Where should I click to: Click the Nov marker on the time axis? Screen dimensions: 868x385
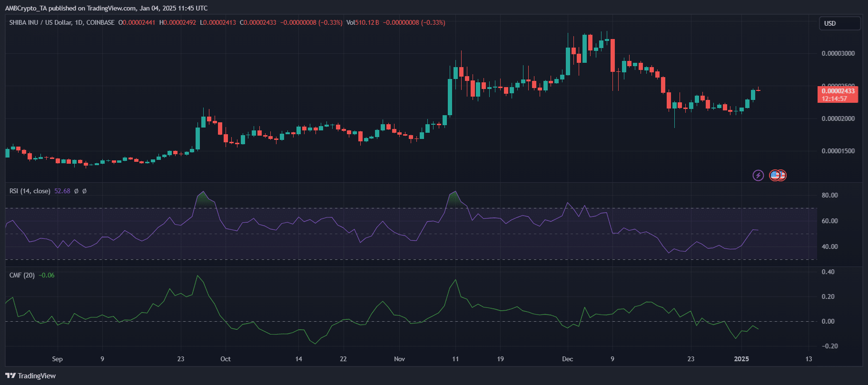click(399, 359)
